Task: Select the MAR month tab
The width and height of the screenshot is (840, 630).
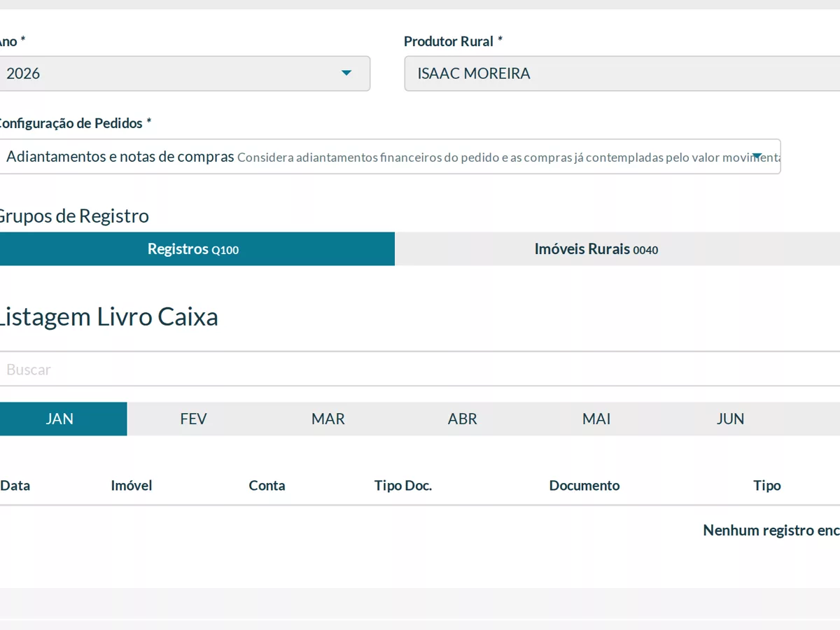Action: 328,419
